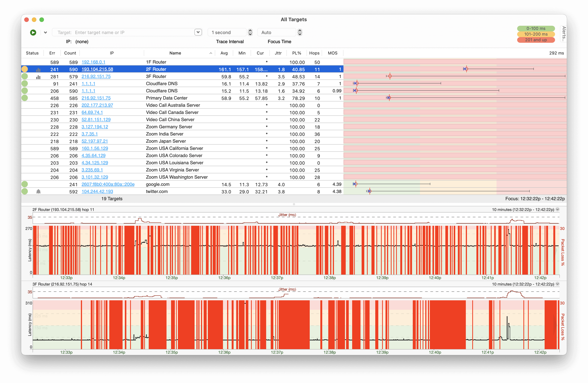Click the google.com green status dot
Image resolution: width=588 pixels, height=383 pixels.
click(25, 184)
